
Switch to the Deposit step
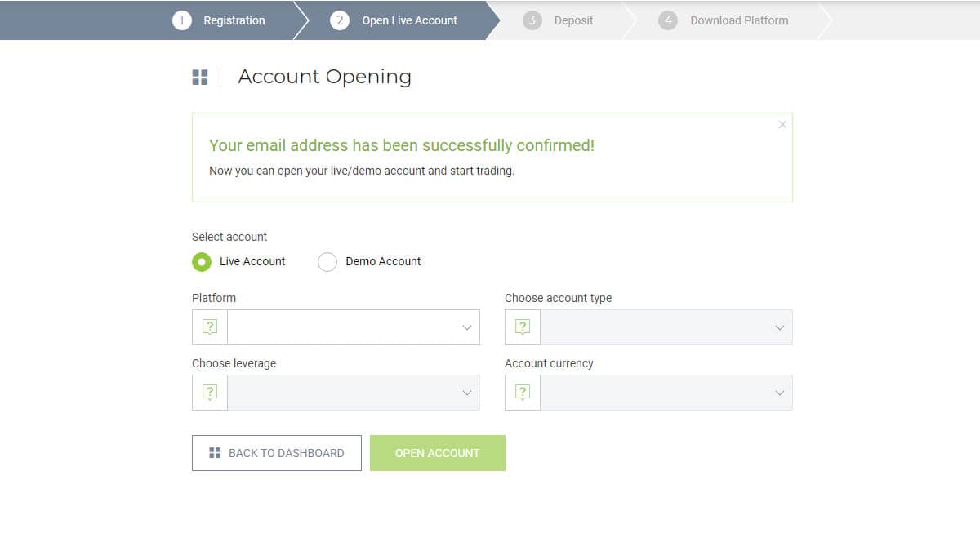click(x=573, y=20)
